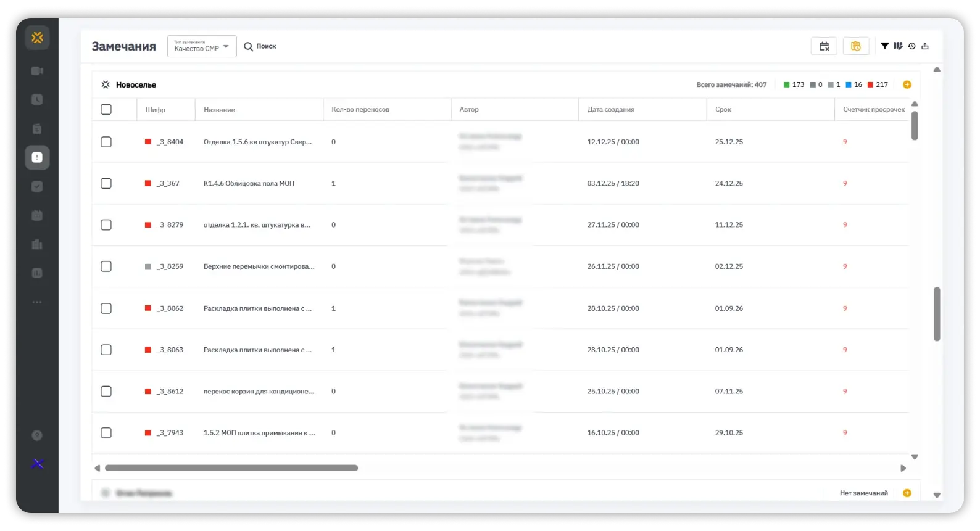Click the export share icon

(x=925, y=46)
